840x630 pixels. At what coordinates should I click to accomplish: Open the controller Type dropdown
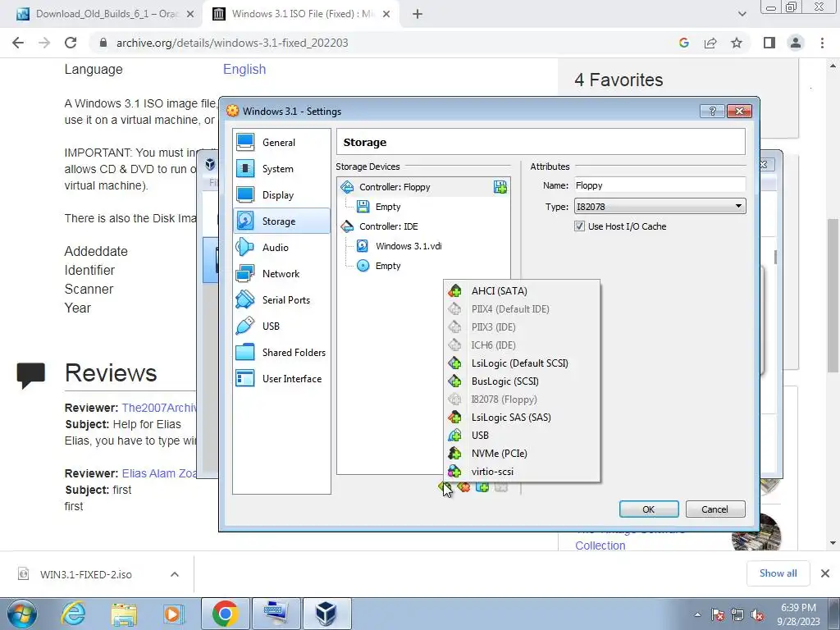coord(660,206)
